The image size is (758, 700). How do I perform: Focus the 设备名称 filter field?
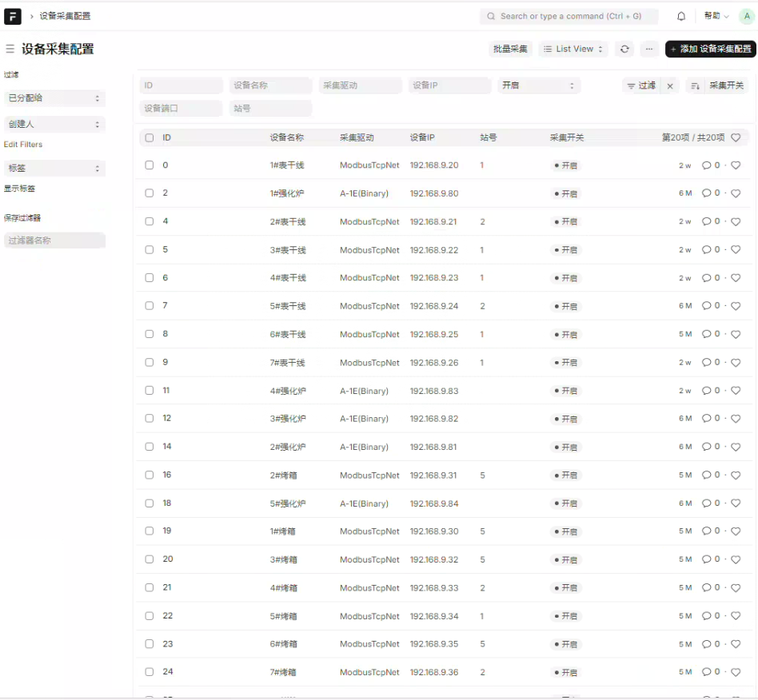pos(270,86)
